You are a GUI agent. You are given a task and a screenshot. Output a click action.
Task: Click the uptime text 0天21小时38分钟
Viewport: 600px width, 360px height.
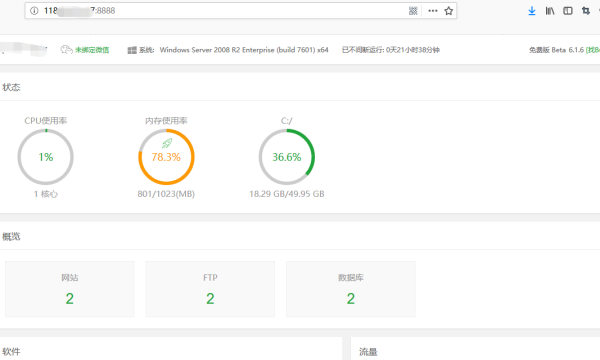point(413,50)
